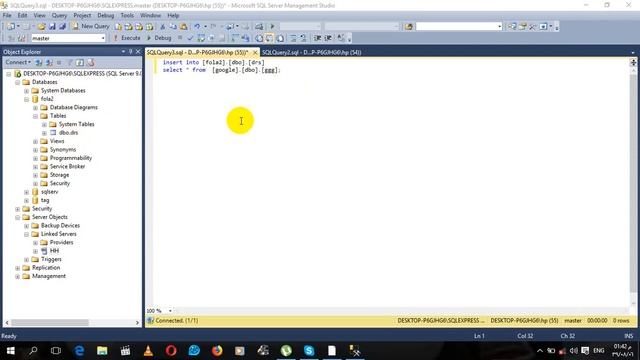Open the Find combo box dropdown
This screenshot has width=640, height=360.
499,27
